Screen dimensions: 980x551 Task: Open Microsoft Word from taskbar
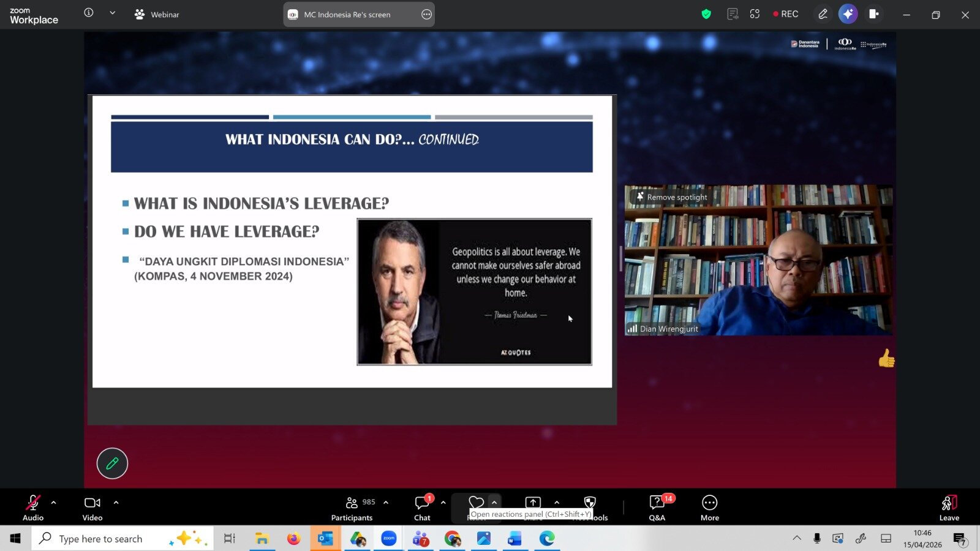tap(515, 538)
